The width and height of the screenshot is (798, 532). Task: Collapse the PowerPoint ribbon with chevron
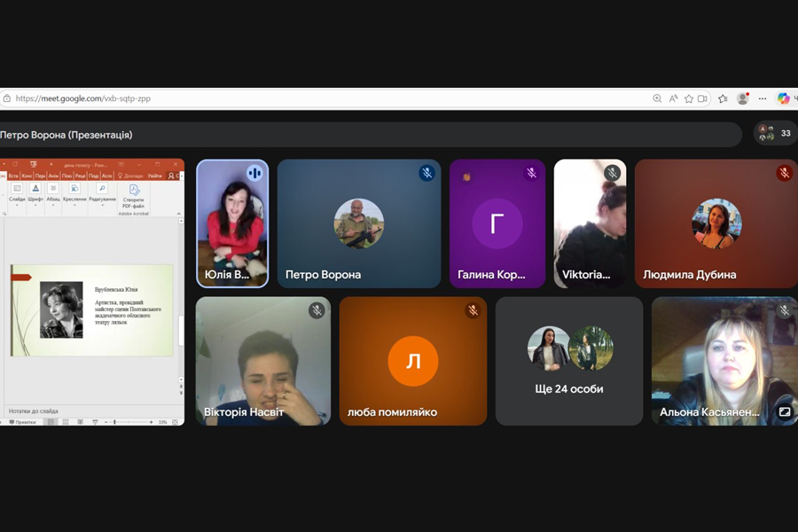(178, 214)
